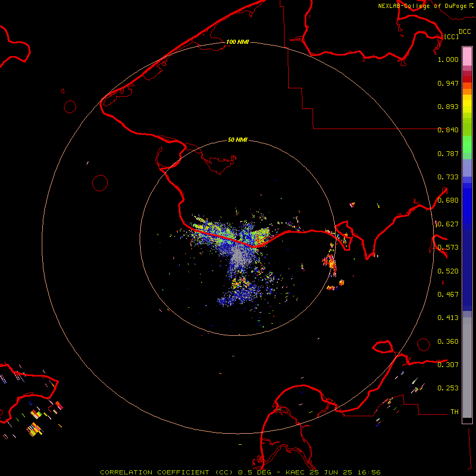Click the 0.360 scale label
The height and width of the screenshot is (476, 476).
[448, 342]
